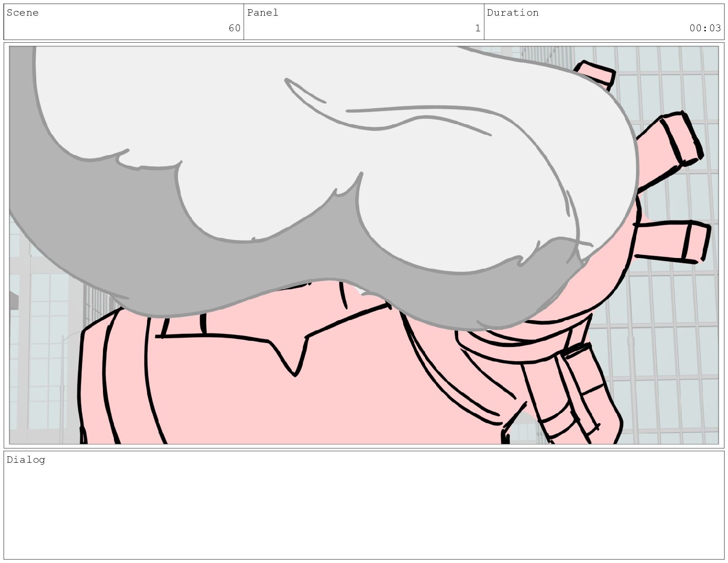728x563 pixels.
Task: Click the scene number 60
Action: [234, 28]
